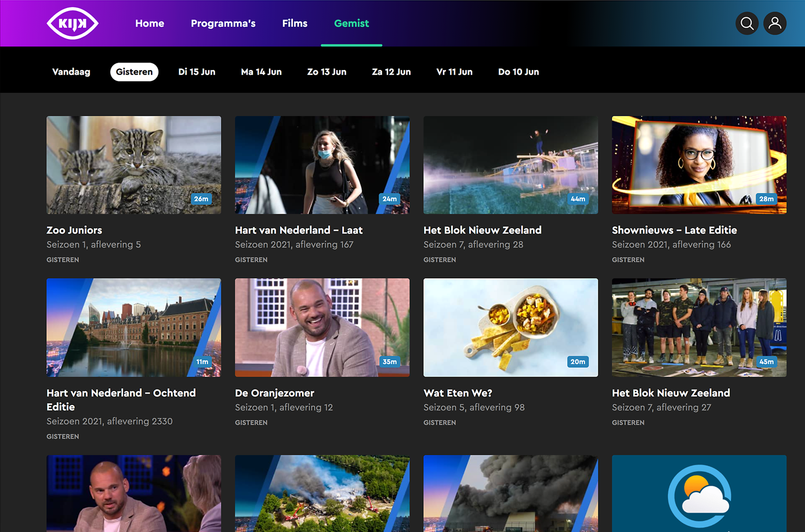
Task: Switch to Za 12 Jun tab
Action: [x=391, y=72]
